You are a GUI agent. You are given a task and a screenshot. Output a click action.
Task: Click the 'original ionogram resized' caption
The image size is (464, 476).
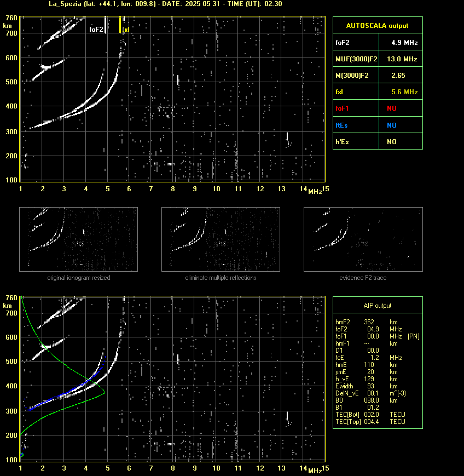[79, 278]
